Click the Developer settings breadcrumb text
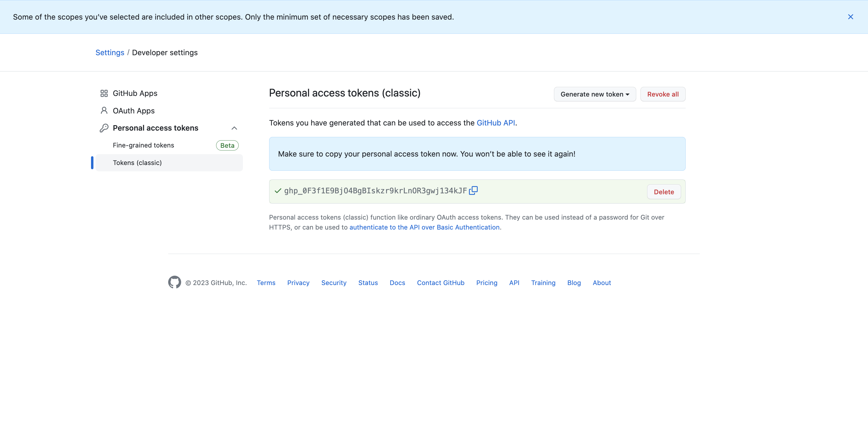 pos(165,52)
